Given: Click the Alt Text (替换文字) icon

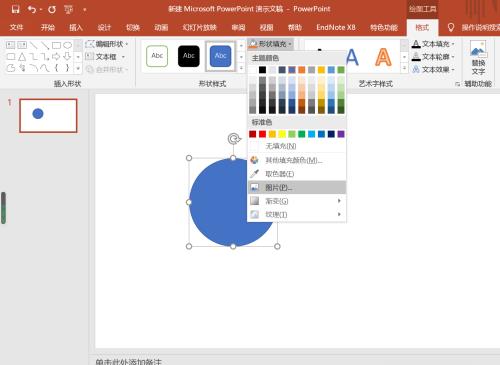Looking at the screenshot, I should [478, 57].
